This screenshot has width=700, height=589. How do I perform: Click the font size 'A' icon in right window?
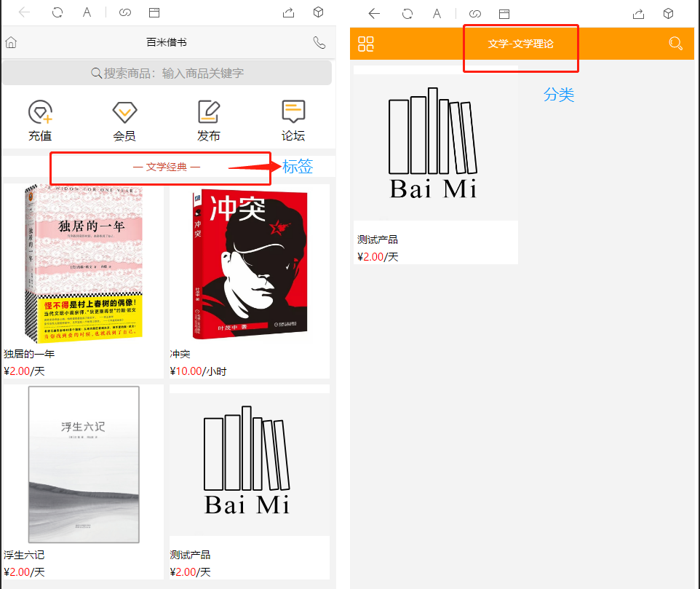(437, 14)
